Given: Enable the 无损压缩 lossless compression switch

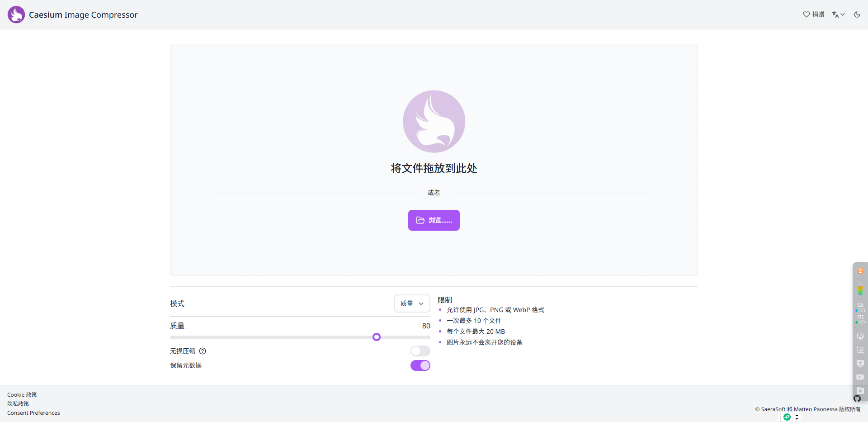Looking at the screenshot, I should (x=420, y=351).
